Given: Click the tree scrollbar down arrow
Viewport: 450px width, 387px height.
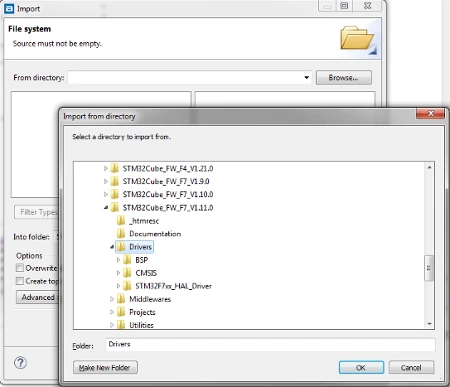Looking at the screenshot, I should pos(429,324).
